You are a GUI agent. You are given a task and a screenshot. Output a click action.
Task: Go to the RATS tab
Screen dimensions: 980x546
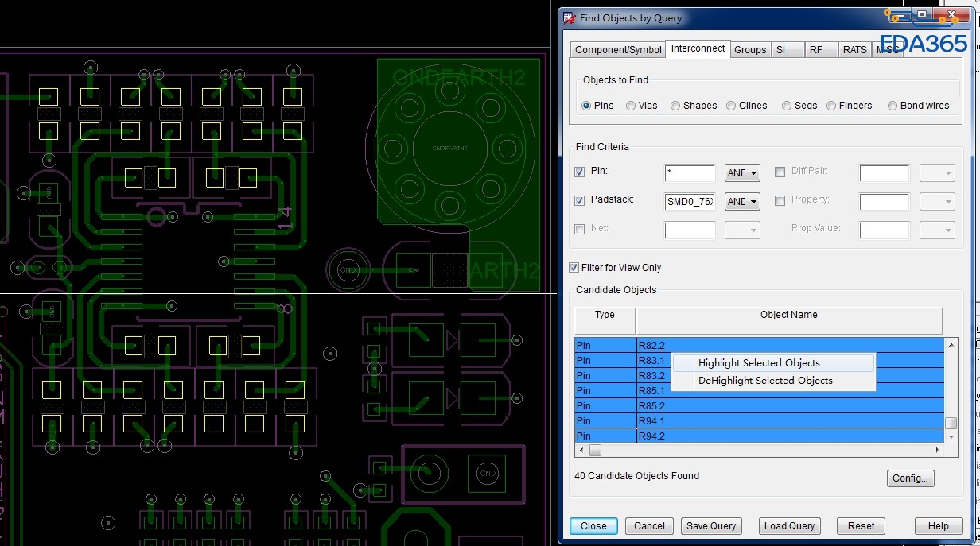[x=854, y=49]
